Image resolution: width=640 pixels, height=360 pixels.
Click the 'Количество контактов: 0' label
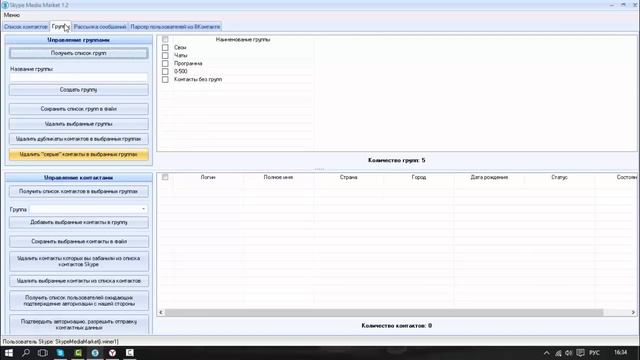click(396, 326)
